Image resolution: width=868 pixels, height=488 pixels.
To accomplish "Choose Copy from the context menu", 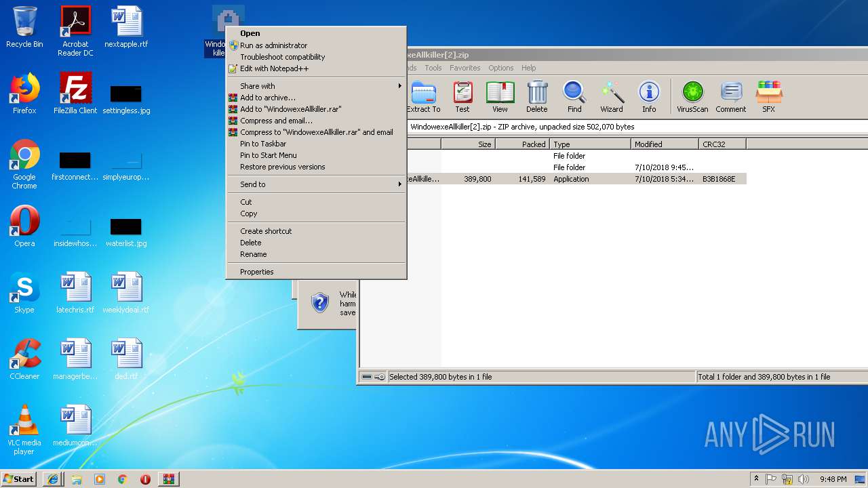I will pos(316,213).
